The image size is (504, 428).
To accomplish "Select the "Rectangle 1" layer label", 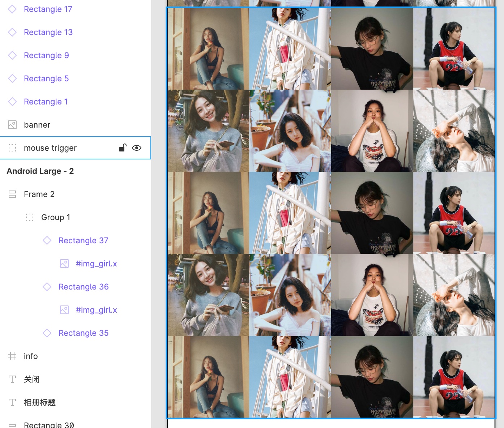I will coord(46,102).
